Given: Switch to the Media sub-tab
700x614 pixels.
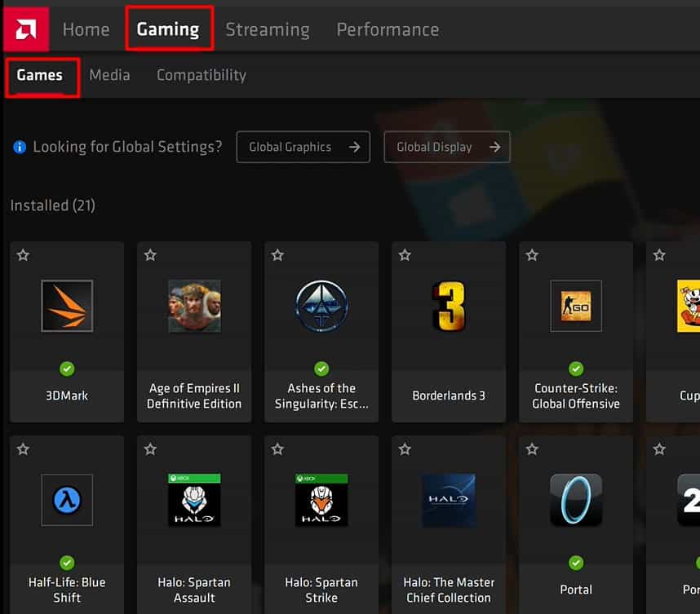Looking at the screenshot, I should [x=109, y=75].
